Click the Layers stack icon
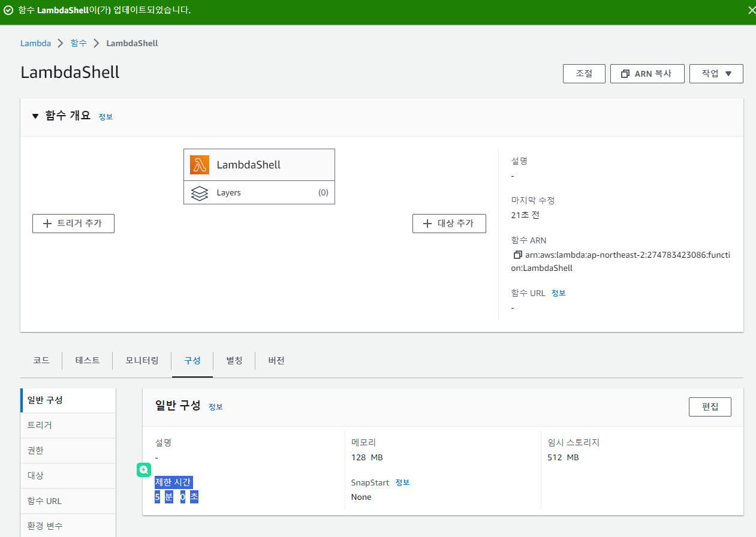756x537 pixels. pyautogui.click(x=200, y=193)
